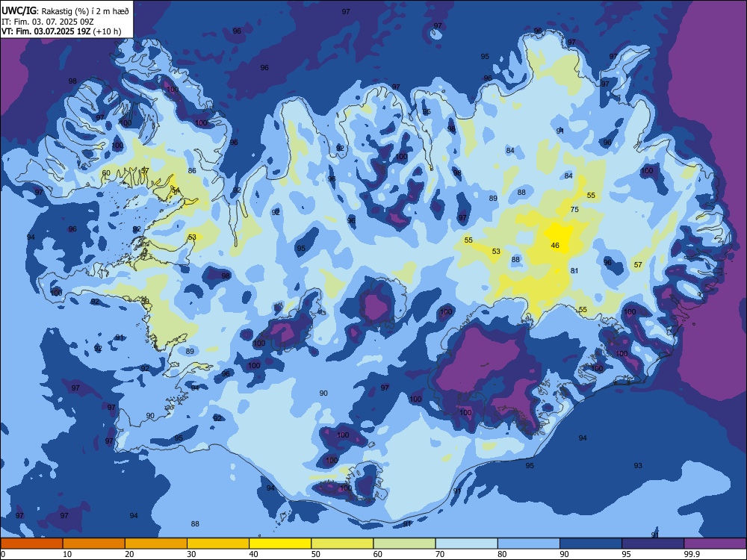
Task: Click the '60' value on the Westfjords map
Action: (x=106, y=173)
